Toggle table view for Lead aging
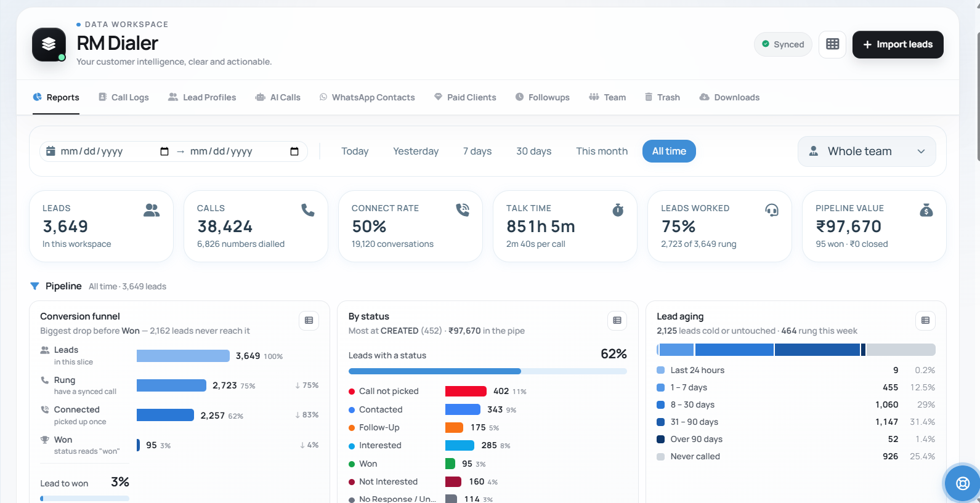This screenshot has width=980, height=503. (925, 321)
